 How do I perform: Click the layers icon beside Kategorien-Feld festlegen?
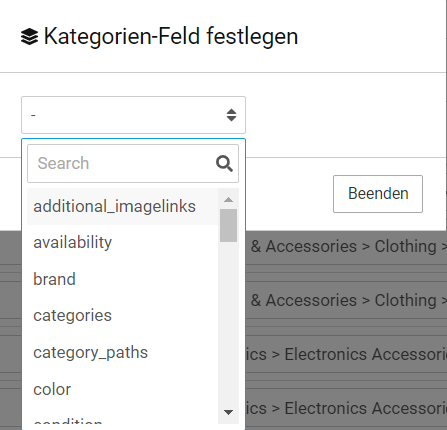[29, 36]
